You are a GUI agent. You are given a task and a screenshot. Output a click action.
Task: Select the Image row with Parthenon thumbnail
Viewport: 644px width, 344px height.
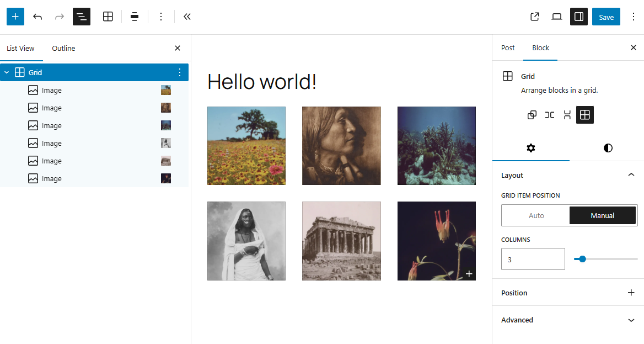click(x=94, y=161)
